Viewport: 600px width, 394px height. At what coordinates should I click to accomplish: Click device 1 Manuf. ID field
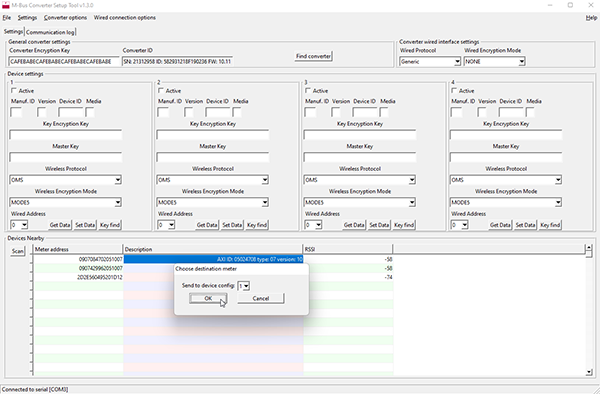point(16,112)
